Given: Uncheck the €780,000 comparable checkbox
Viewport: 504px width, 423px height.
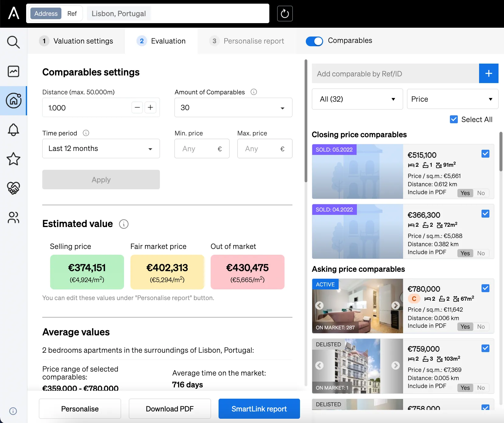Looking at the screenshot, I should (x=485, y=288).
